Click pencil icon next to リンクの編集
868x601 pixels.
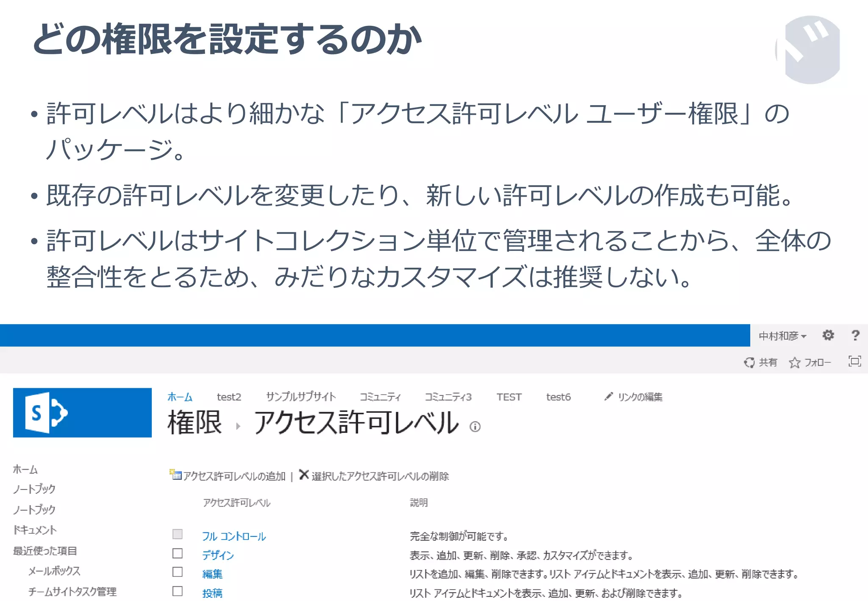click(609, 396)
